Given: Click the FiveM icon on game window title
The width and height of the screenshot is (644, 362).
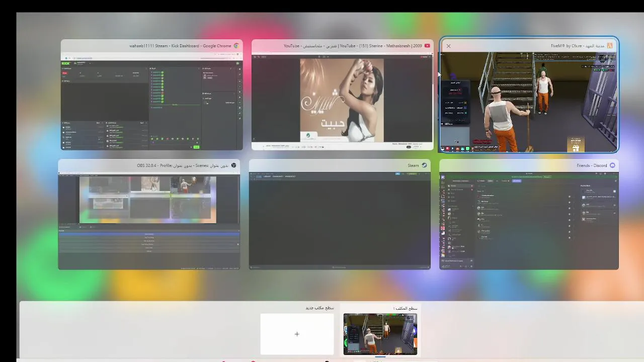Looking at the screenshot, I should coord(610,46).
